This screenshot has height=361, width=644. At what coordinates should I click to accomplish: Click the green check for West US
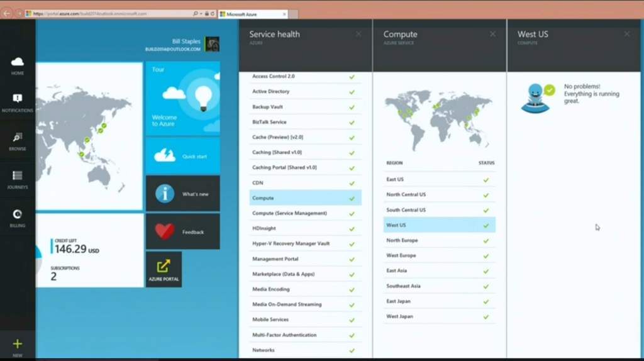point(486,226)
